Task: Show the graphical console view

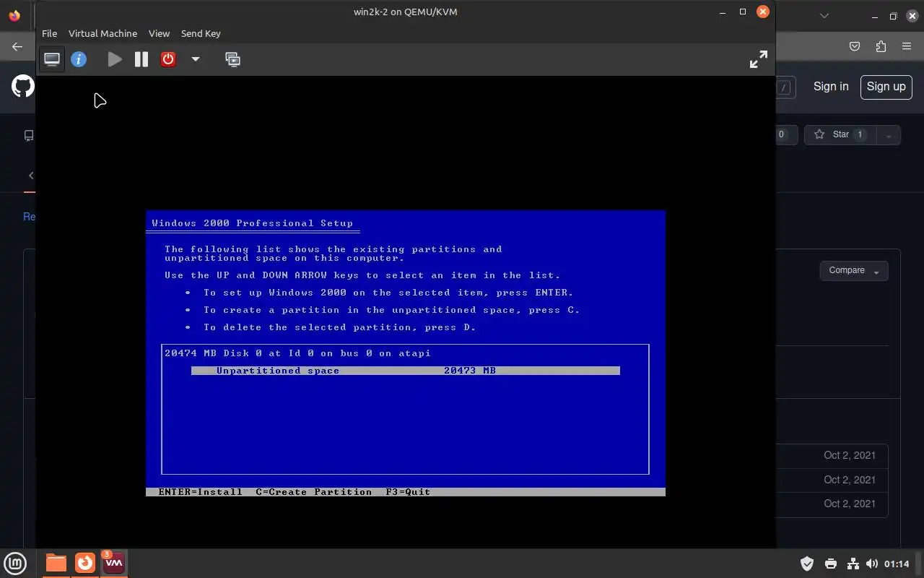Action: (x=52, y=59)
